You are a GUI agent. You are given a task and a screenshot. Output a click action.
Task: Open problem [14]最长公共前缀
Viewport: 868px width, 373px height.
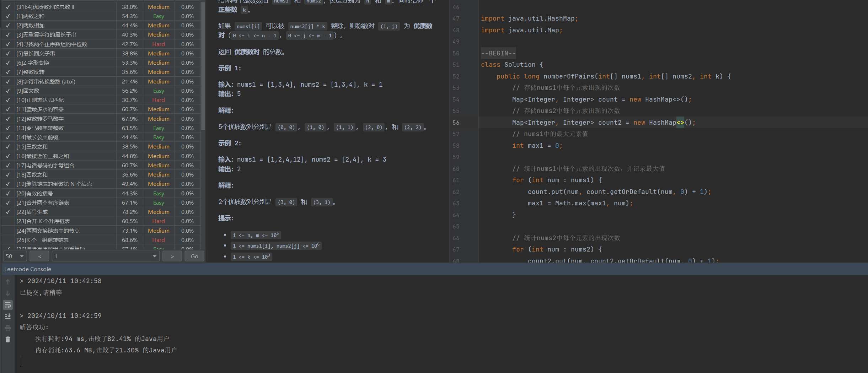pyautogui.click(x=37, y=137)
